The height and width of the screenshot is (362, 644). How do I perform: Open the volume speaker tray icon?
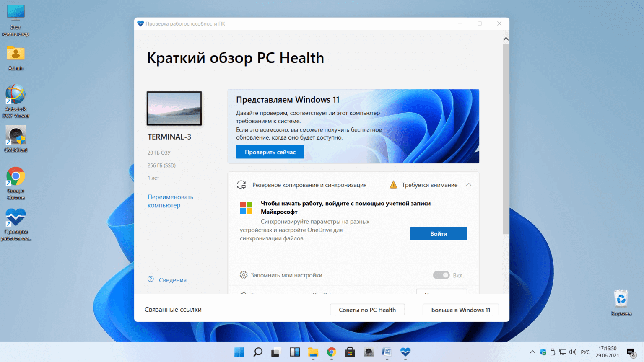tap(573, 352)
